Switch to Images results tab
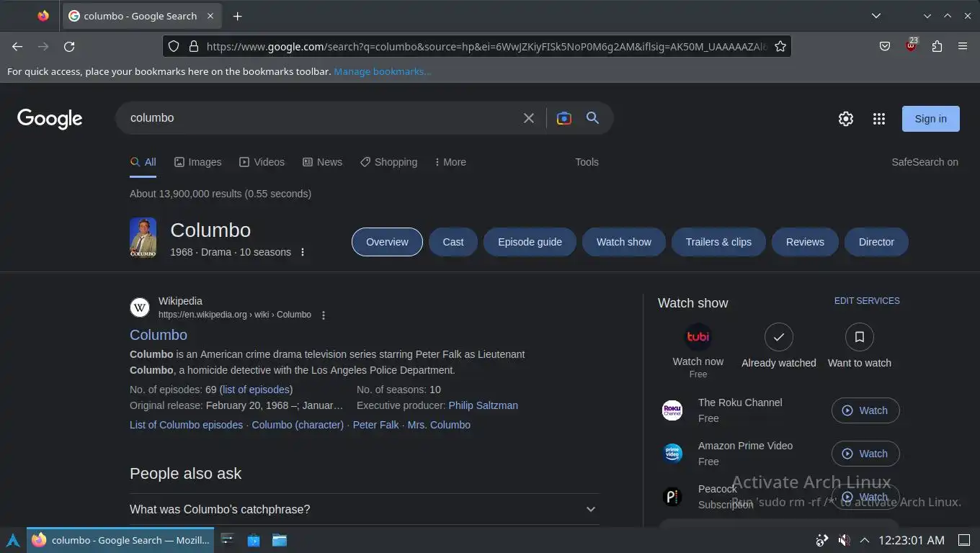 click(x=198, y=162)
